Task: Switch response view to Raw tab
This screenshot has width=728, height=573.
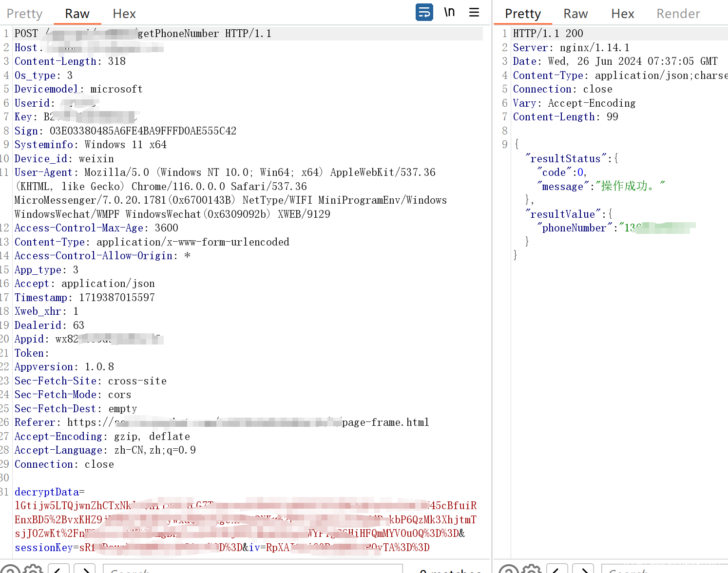Action: click(575, 14)
